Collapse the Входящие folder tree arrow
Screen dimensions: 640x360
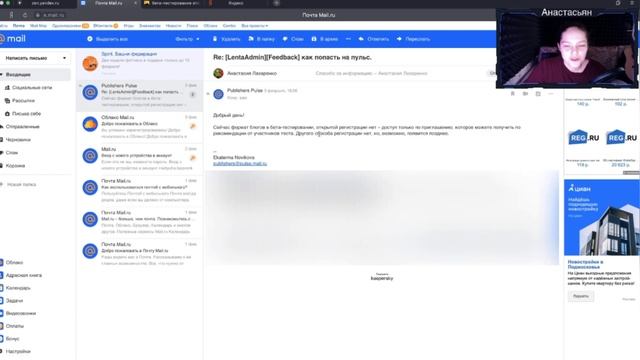(x=2, y=74)
